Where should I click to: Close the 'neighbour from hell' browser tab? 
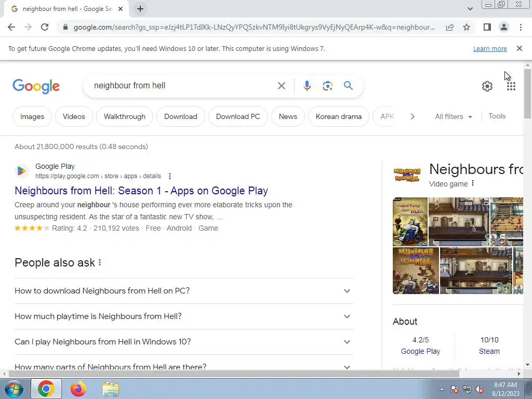121,9
